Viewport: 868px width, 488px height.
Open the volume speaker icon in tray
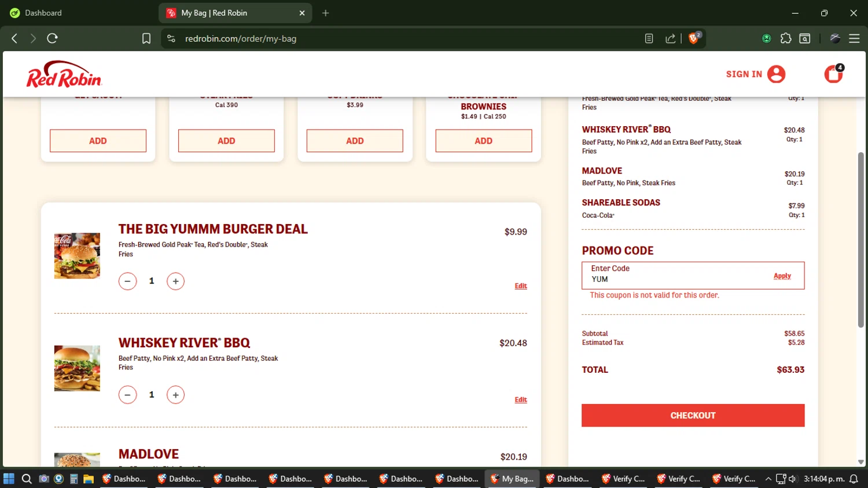[x=792, y=479]
